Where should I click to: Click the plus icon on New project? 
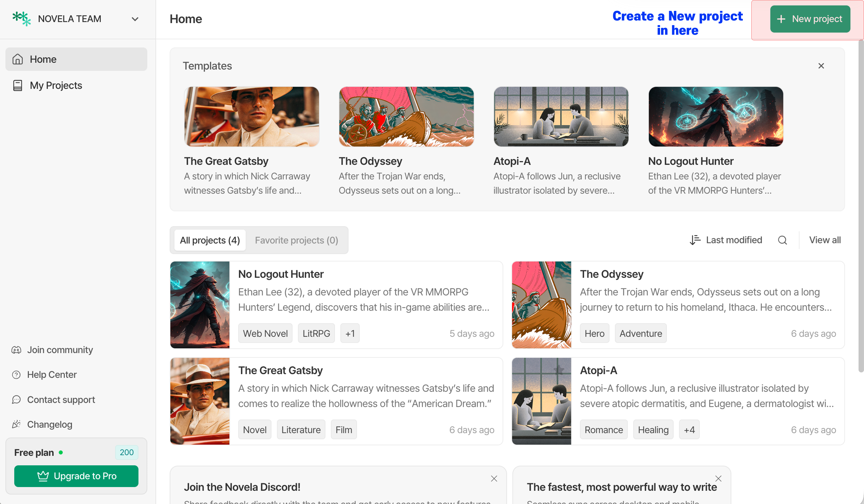tap(781, 19)
